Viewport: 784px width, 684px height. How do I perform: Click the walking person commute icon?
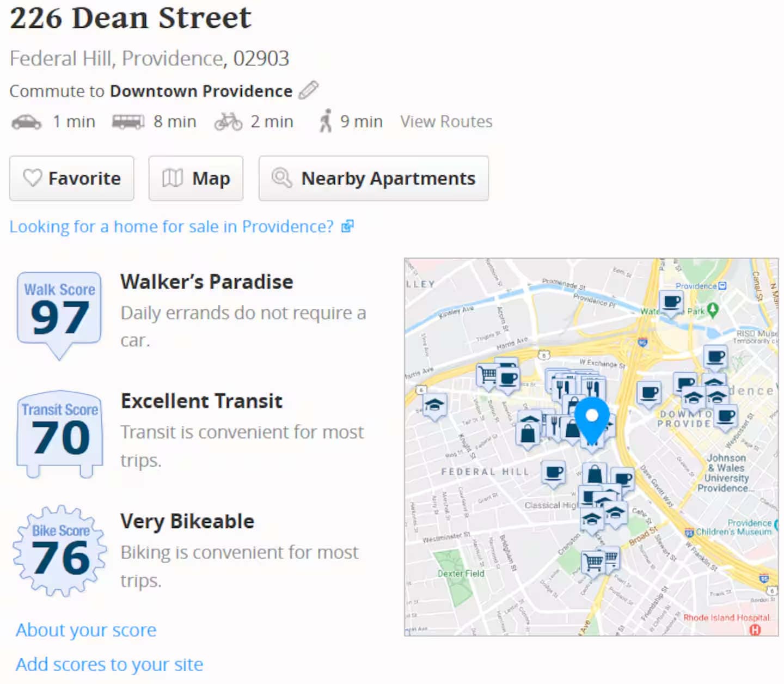pyautogui.click(x=326, y=121)
